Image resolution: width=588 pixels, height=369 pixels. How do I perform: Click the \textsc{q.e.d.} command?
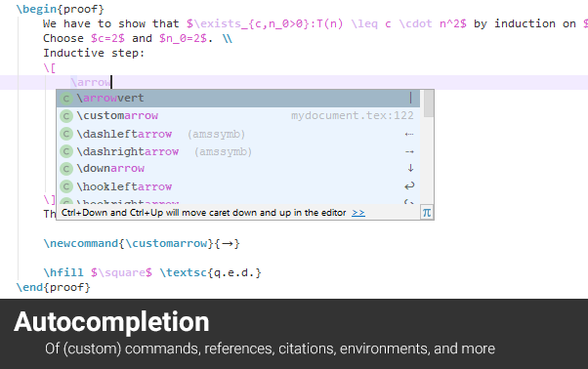pyautogui.click(x=210, y=272)
